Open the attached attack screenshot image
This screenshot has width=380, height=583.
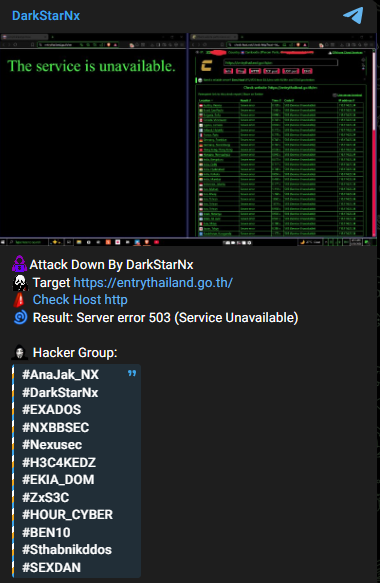[188, 139]
